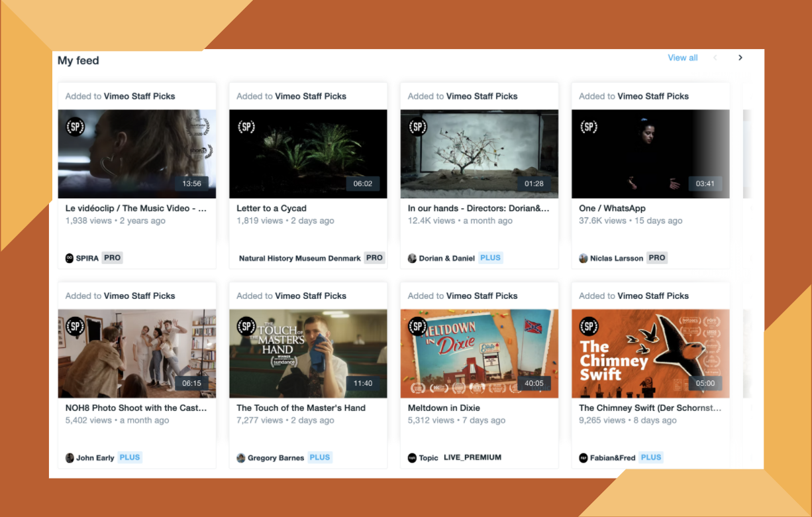Viewport: 812px width, 517px height.
Task: Open Vimeo Staff Picks link above In our hands
Action: (482, 96)
